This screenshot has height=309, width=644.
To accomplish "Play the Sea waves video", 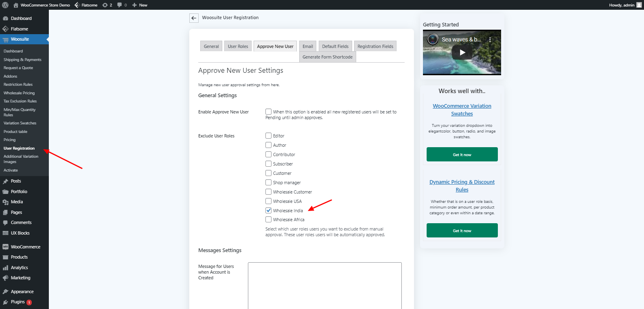I will tap(462, 52).
